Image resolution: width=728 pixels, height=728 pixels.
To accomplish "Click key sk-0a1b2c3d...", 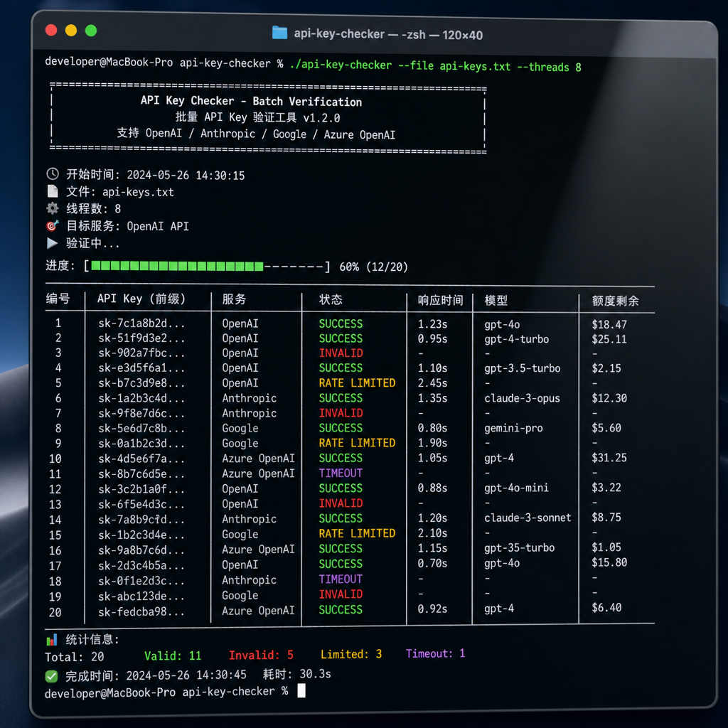I will pyautogui.click(x=141, y=444).
